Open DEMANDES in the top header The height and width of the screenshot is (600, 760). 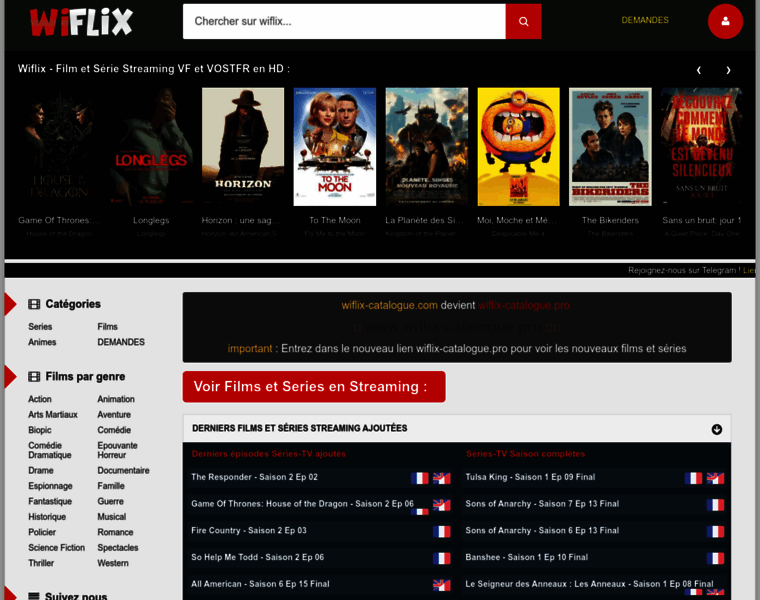coord(645,20)
